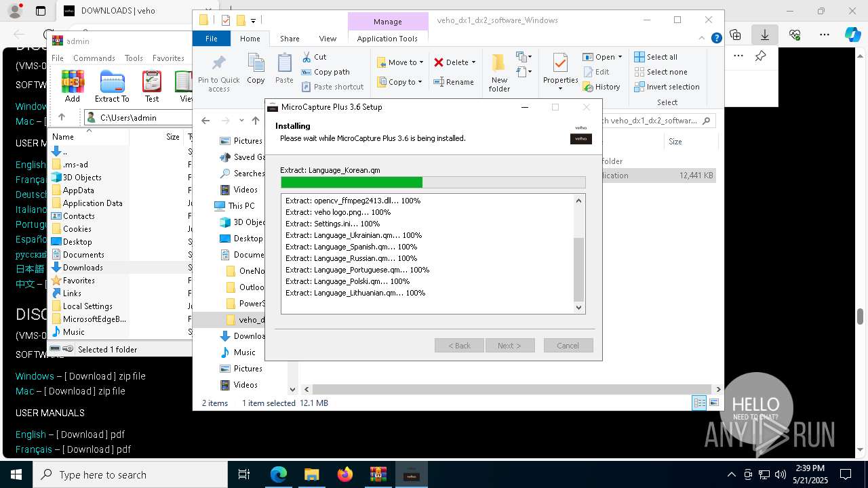Open the Copy to dropdown

[x=400, y=82]
